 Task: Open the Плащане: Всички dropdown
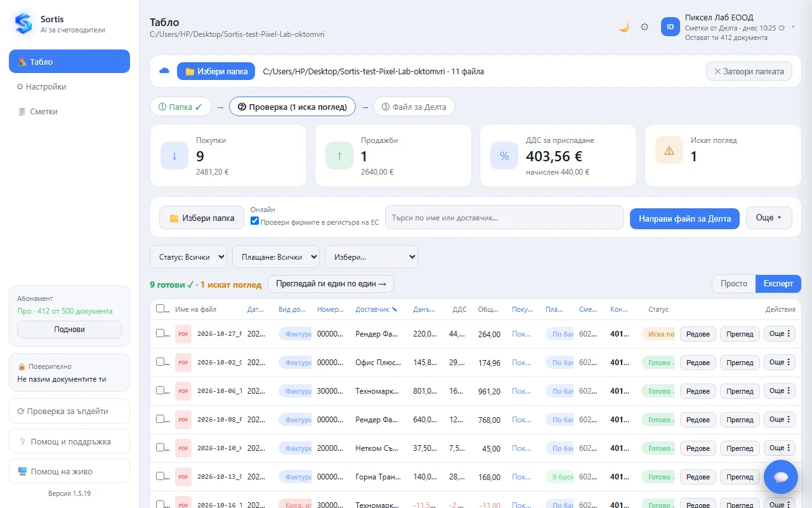click(x=276, y=257)
